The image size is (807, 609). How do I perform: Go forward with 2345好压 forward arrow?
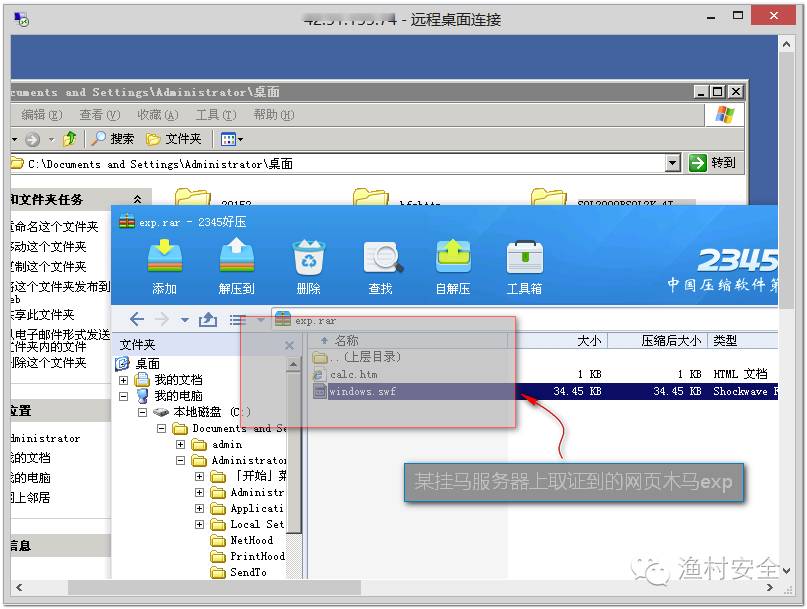pos(162,320)
